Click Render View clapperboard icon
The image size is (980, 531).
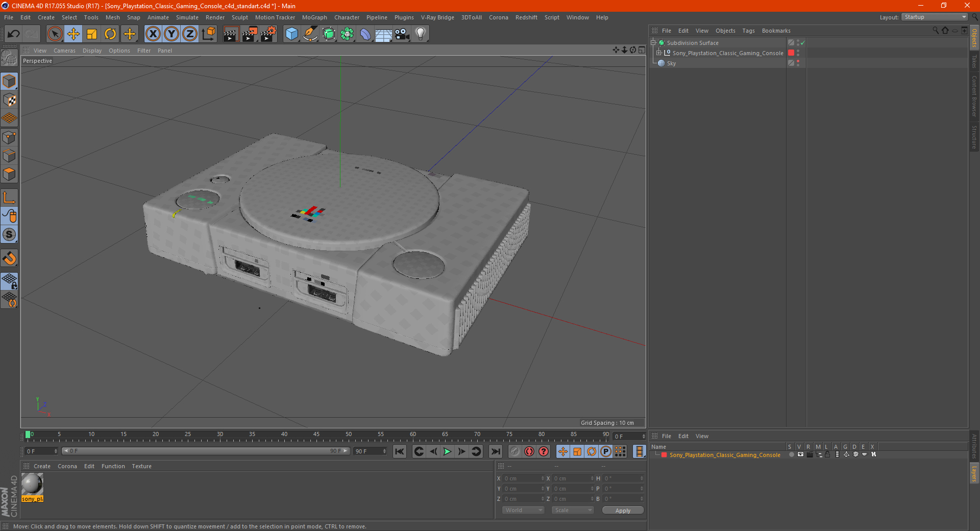tap(231, 34)
